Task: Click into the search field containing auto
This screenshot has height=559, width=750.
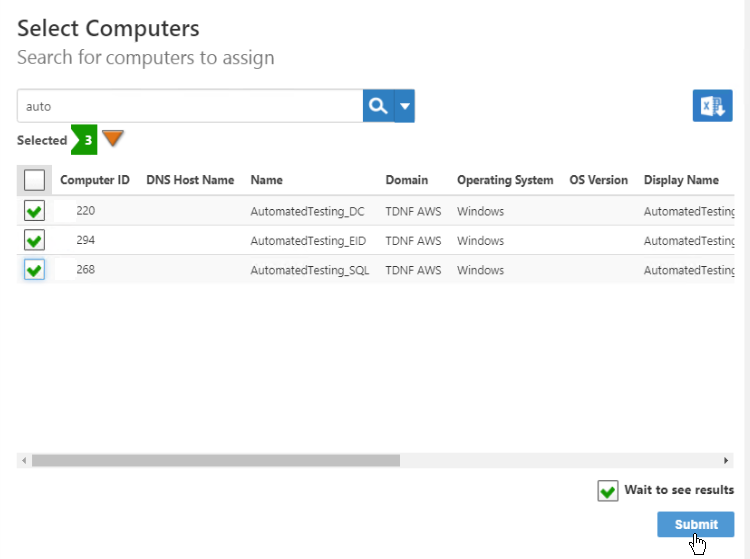Action: (x=190, y=106)
